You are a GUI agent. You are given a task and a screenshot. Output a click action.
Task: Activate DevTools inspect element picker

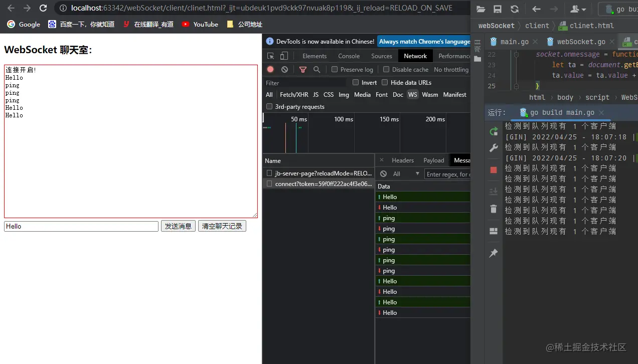(x=271, y=56)
